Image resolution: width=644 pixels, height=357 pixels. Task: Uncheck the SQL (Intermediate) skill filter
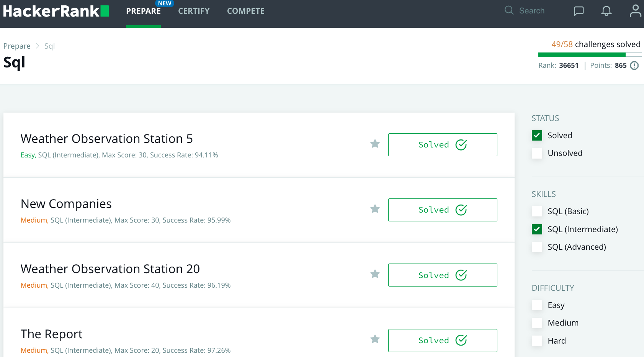537,229
